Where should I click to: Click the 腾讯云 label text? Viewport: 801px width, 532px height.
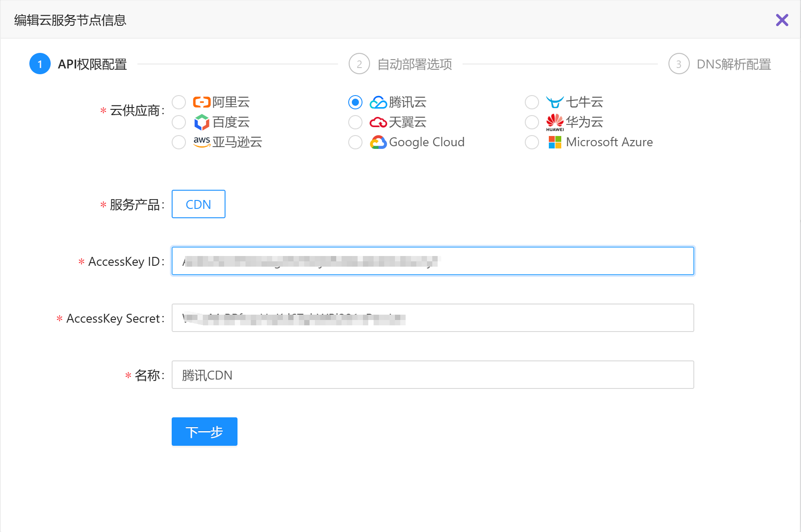pos(407,102)
